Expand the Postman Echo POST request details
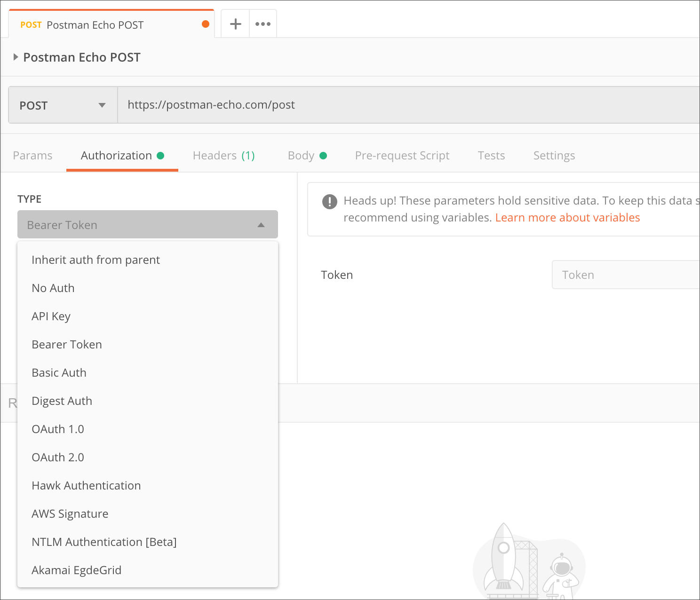 pos(16,57)
